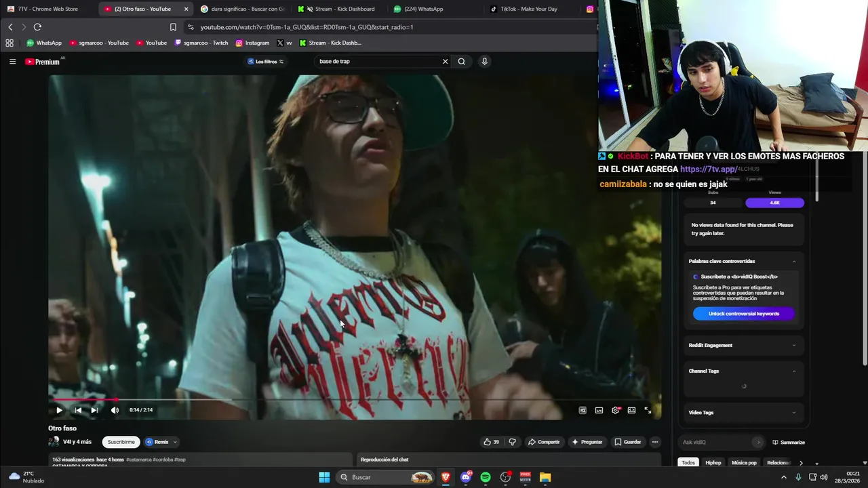Collapse Palabras clave controvertidas section
Viewport: 868px width, 488px height.
point(794,262)
